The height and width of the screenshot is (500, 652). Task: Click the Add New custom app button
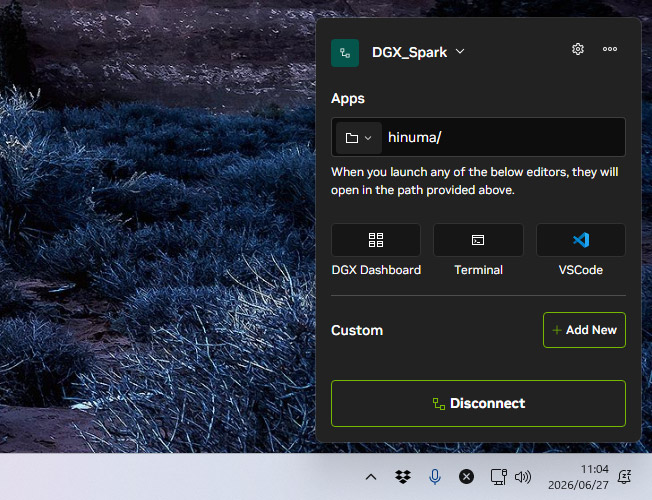point(584,330)
